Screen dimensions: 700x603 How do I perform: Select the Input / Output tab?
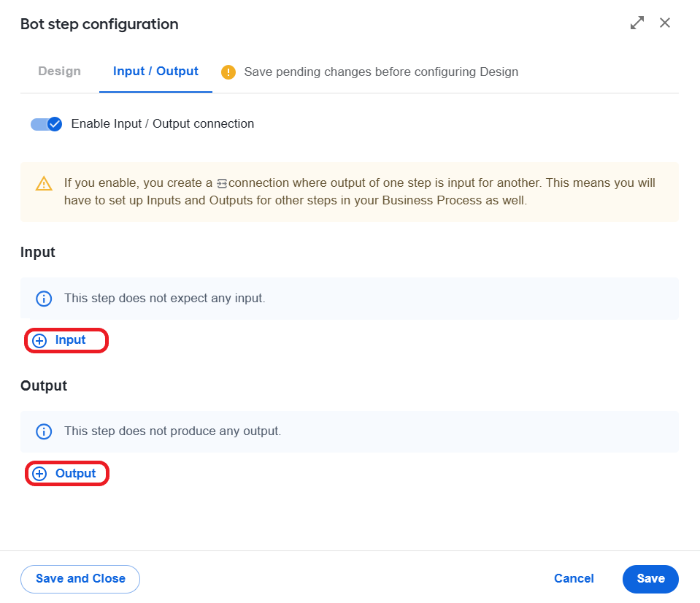tap(155, 71)
